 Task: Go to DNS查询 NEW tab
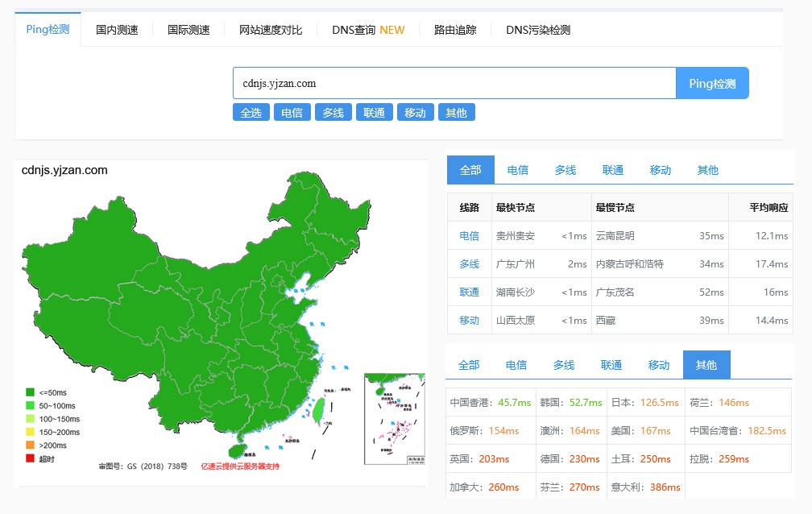[368, 30]
